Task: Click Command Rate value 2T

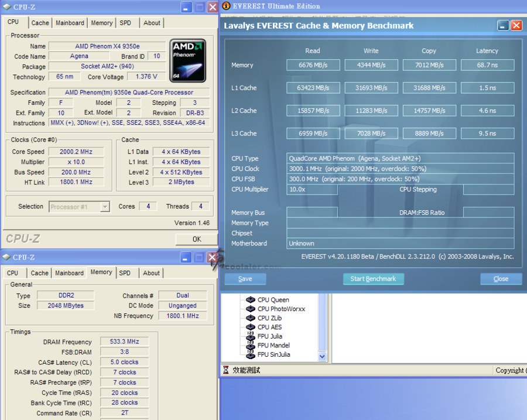Action: pos(124,412)
